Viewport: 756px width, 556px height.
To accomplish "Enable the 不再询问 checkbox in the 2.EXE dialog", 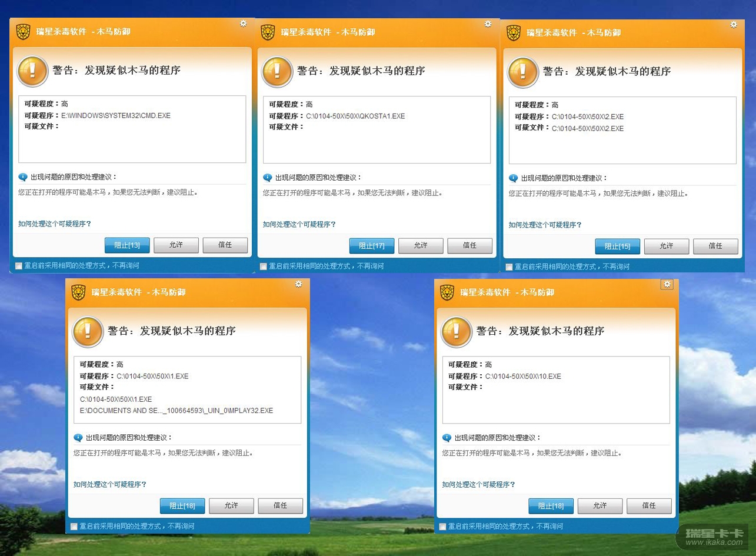I will (509, 267).
